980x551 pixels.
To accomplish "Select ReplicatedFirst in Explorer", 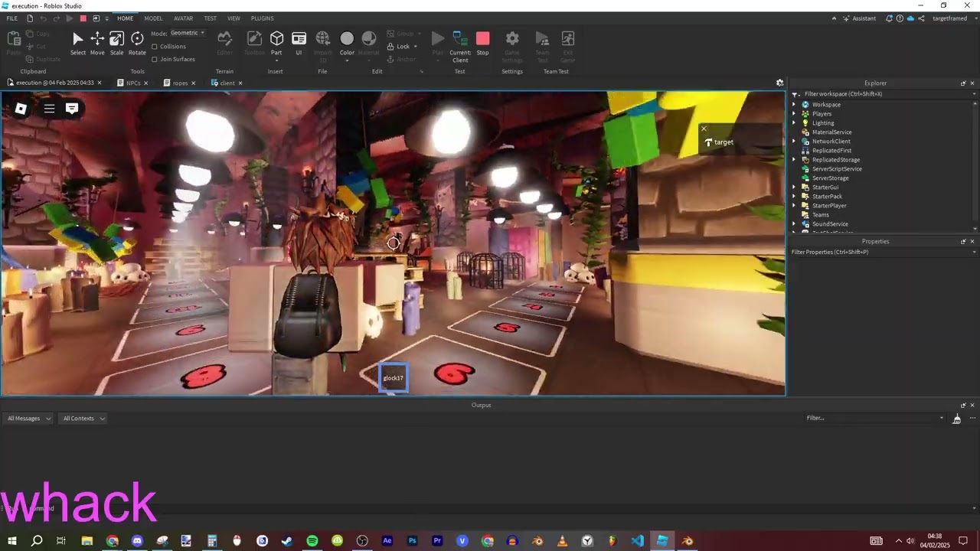I will [831, 151].
